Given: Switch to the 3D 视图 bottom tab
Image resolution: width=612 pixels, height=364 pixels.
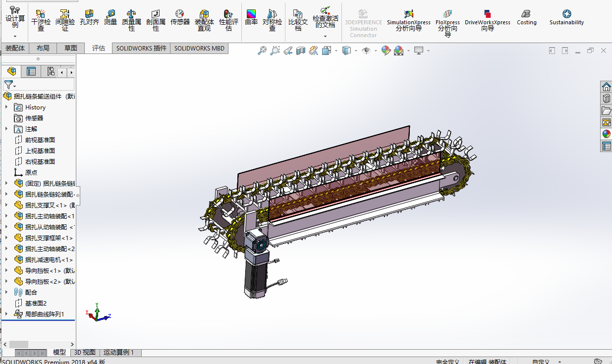Looking at the screenshot, I should point(85,353).
